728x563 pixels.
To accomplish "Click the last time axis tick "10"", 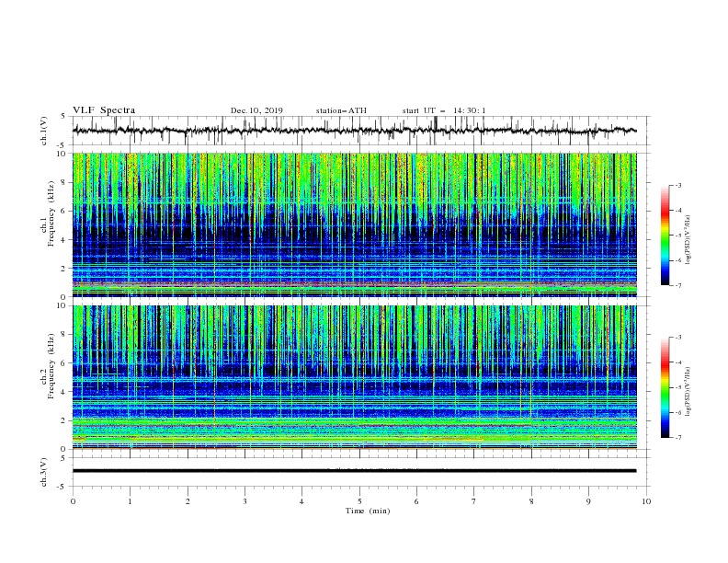I will 646,501.
